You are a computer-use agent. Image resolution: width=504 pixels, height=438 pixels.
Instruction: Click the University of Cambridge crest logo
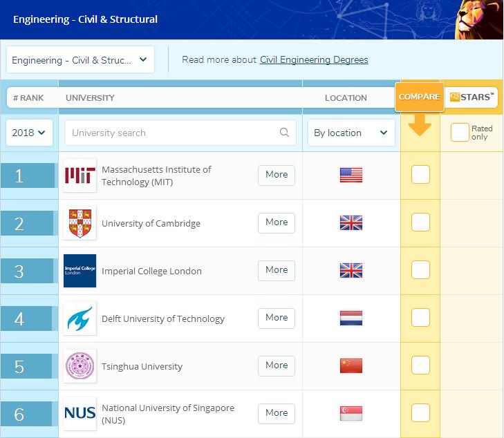tap(80, 223)
